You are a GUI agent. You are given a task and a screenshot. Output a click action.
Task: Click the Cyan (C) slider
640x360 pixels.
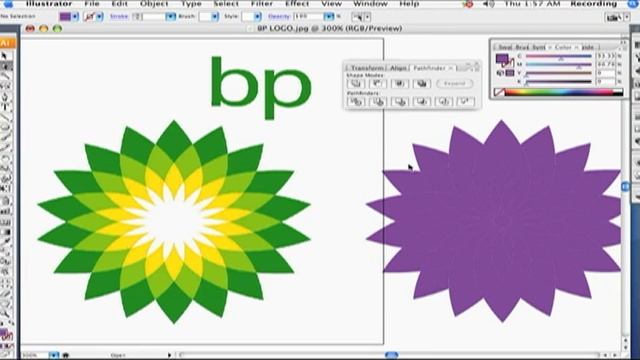coord(558,56)
